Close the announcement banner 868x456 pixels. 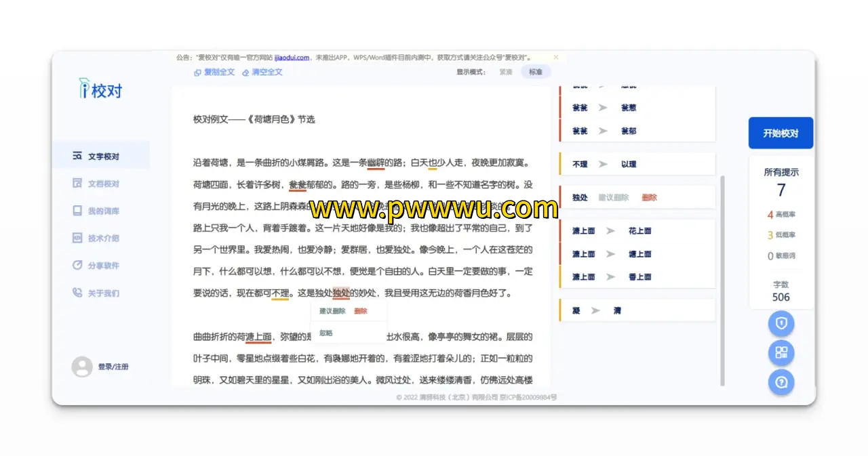click(x=556, y=58)
